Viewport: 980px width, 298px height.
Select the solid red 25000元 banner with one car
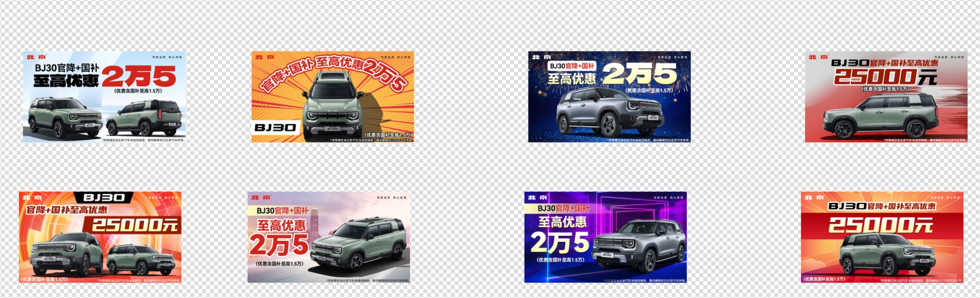882,237
